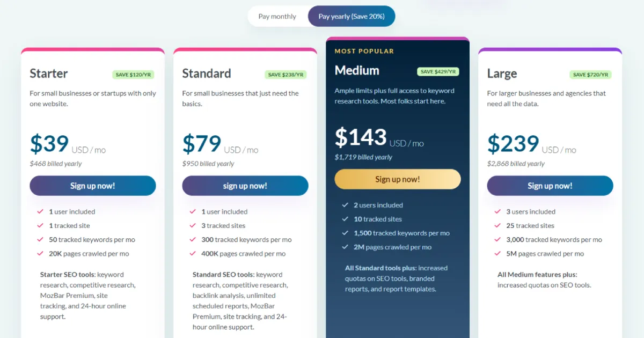Click the checkmark beside 3 tracked sites
Image resolution: width=644 pixels, height=338 pixels.
(193, 225)
